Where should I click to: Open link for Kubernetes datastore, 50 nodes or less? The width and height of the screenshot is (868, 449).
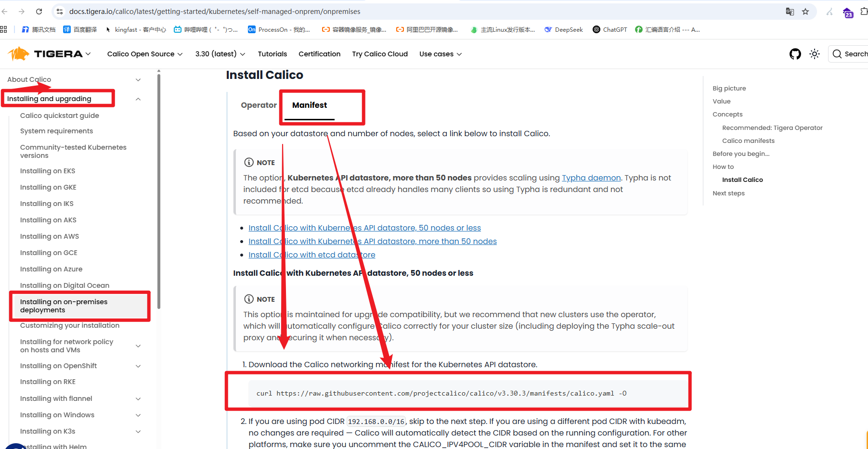tap(364, 228)
